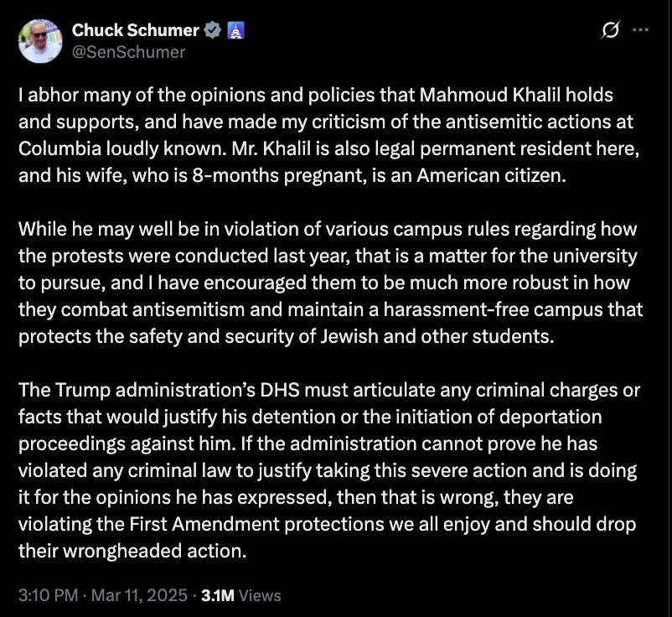The image size is (672, 617).
Task: Click the government Capitol affiliation badge
Action: click(x=235, y=30)
